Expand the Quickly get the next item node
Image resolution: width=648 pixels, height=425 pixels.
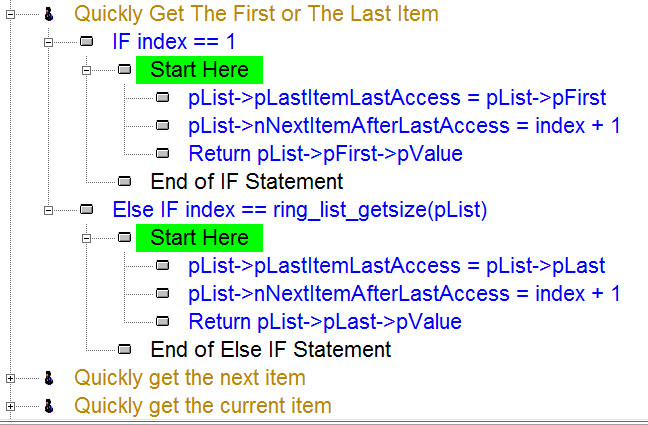10,378
